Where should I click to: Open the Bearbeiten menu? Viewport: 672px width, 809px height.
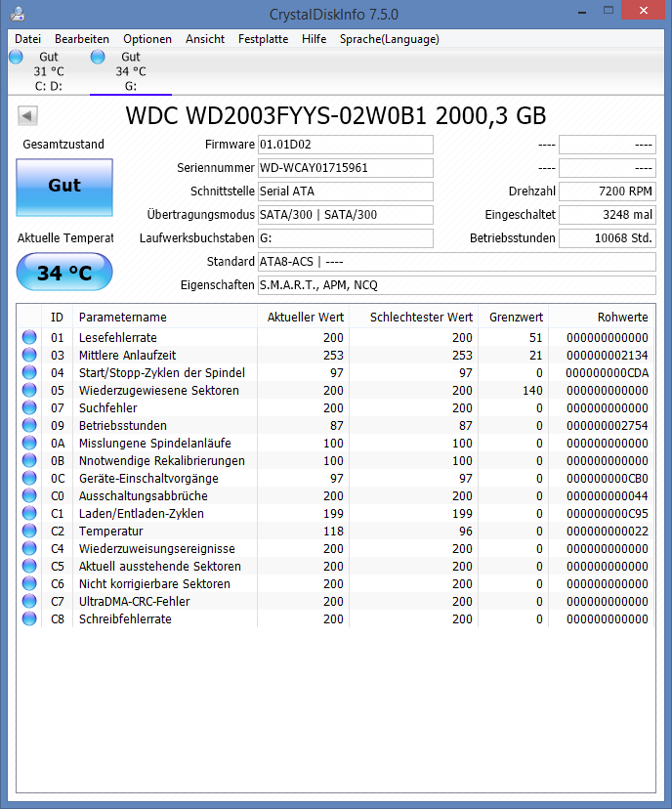[82, 39]
